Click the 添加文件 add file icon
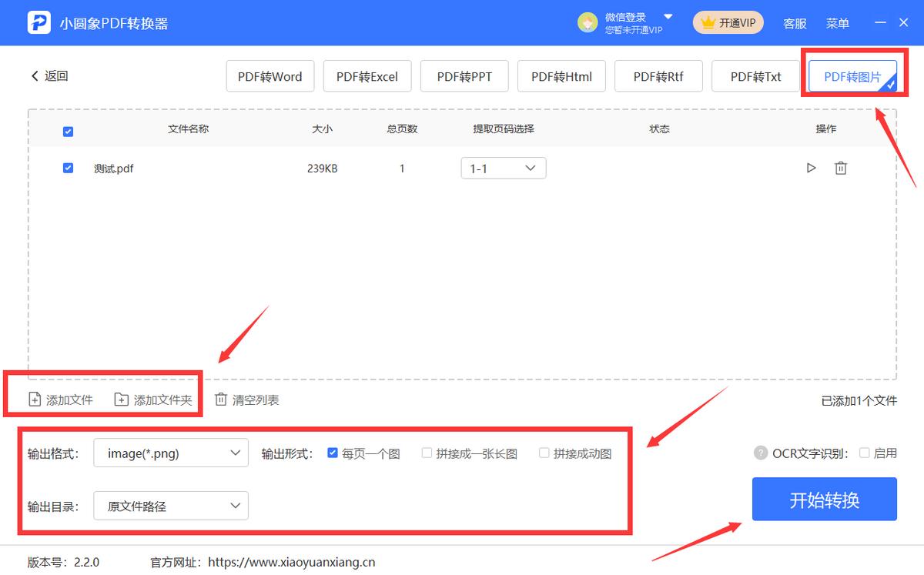This screenshot has height=575, width=924. pyautogui.click(x=34, y=399)
